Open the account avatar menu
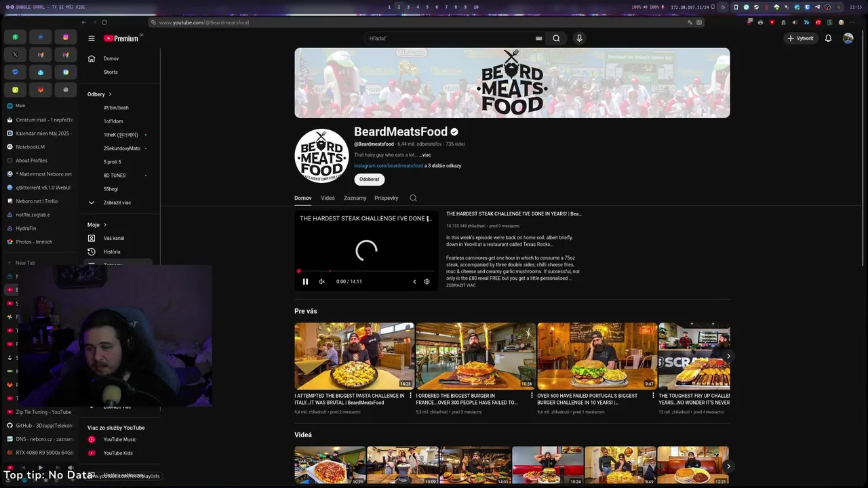868x488 pixels. [x=848, y=39]
